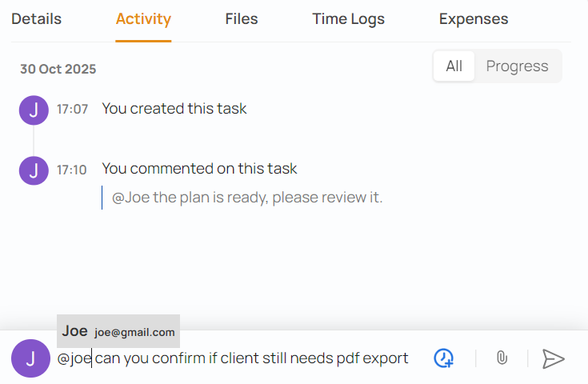Image resolution: width=588 pixels, height=384 pixels.
Task: Attach a file using the paperclip icon
Action: [502, 358]
